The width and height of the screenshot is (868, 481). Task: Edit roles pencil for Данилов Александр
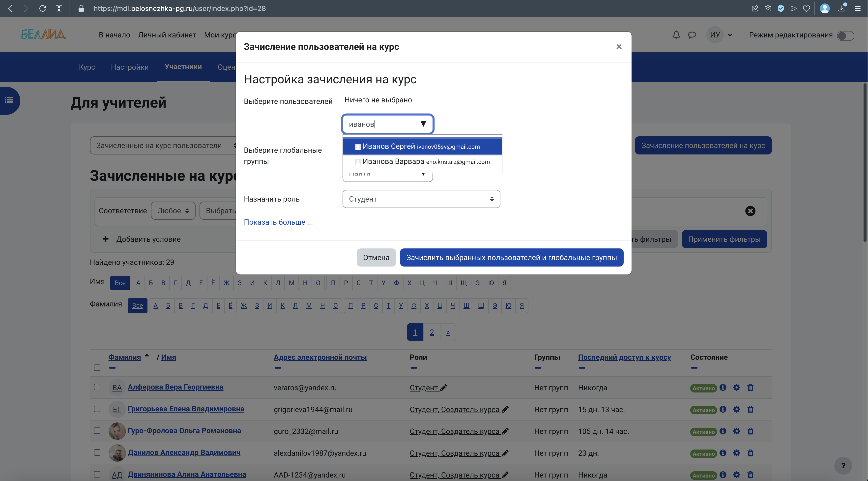click(x=505, y=453)
